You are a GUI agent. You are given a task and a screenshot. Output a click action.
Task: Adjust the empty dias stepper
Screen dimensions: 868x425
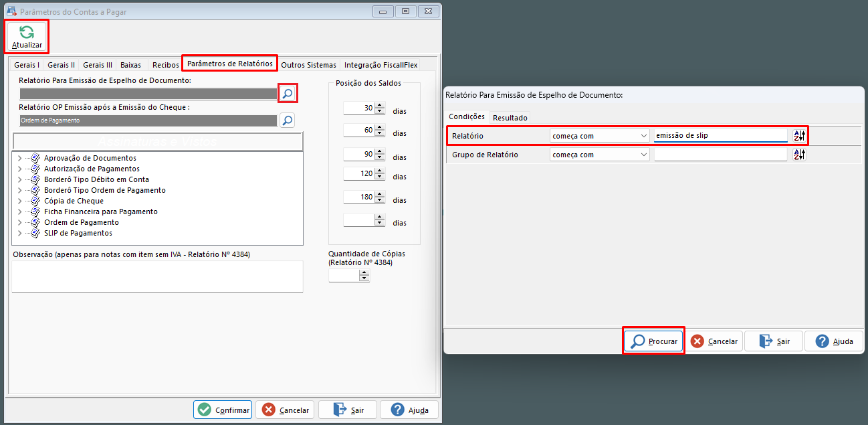coord(380,220)
